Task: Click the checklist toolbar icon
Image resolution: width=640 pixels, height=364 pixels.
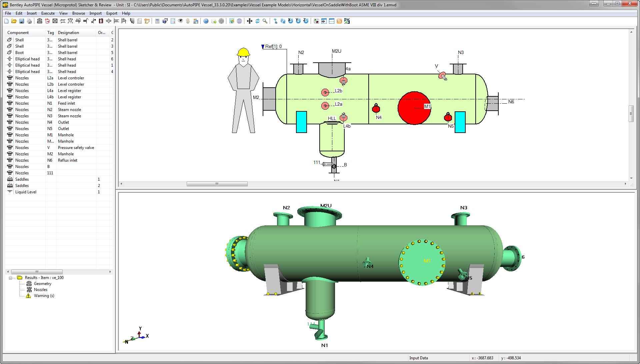Action: click(139, 21)
